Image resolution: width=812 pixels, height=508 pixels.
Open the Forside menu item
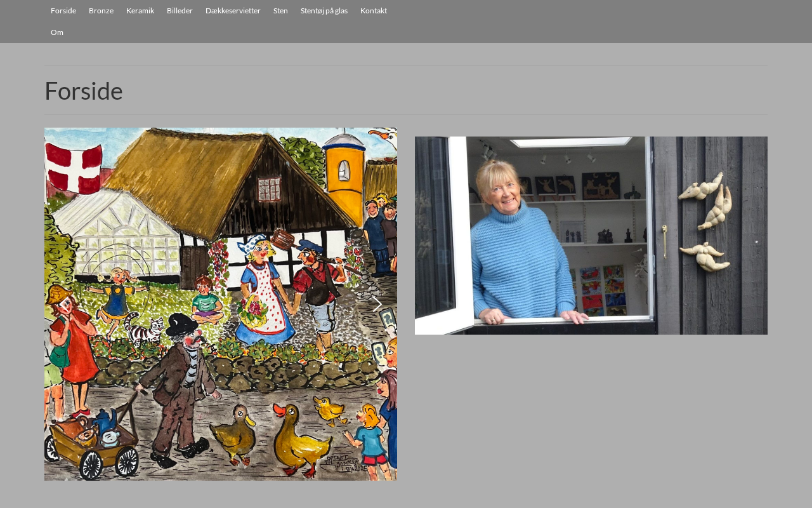[x=63, y=11]
